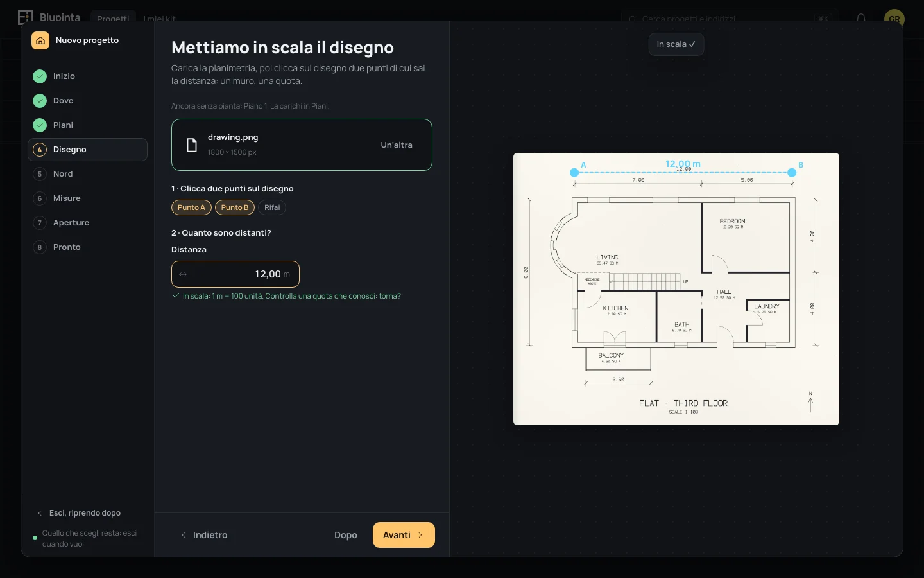This screenshot has width=924, height=578.
Task: Jump to the Nord step
Action: tap(87, 174)
